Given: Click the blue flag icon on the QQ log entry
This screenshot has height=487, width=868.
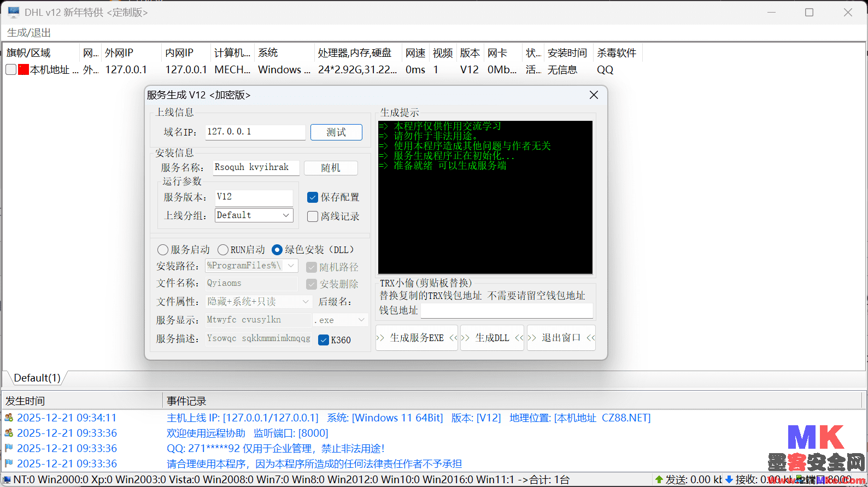Looking at the screenshot, I should 9,448.
